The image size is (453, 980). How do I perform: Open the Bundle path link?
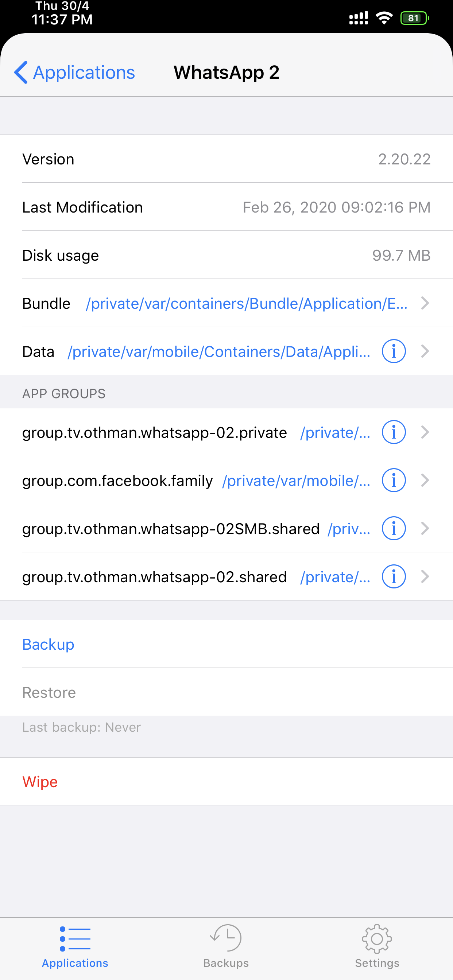(247, 304)
